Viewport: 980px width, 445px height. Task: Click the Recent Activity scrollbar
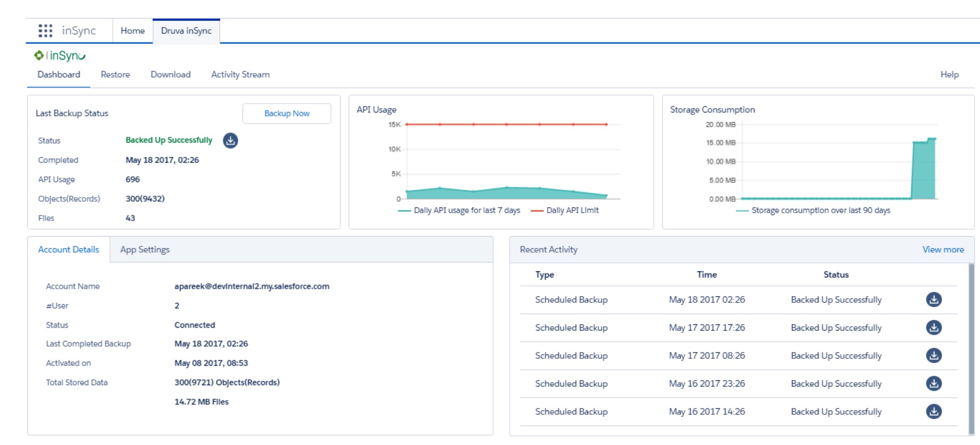click(971, 348)
